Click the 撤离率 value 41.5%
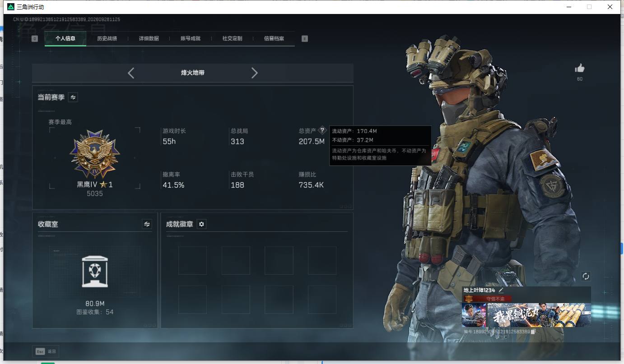Viewport: 624px width, 364px height. 173,185
